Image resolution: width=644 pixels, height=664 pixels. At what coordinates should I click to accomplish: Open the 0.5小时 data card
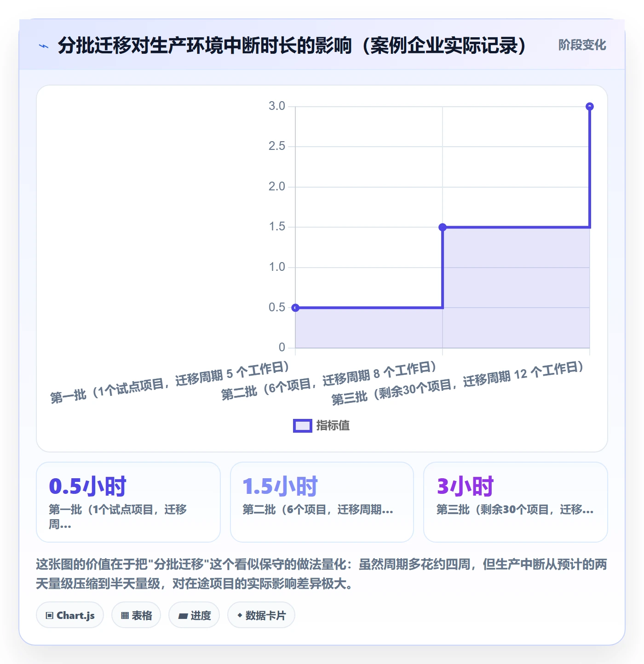point(128,502)
